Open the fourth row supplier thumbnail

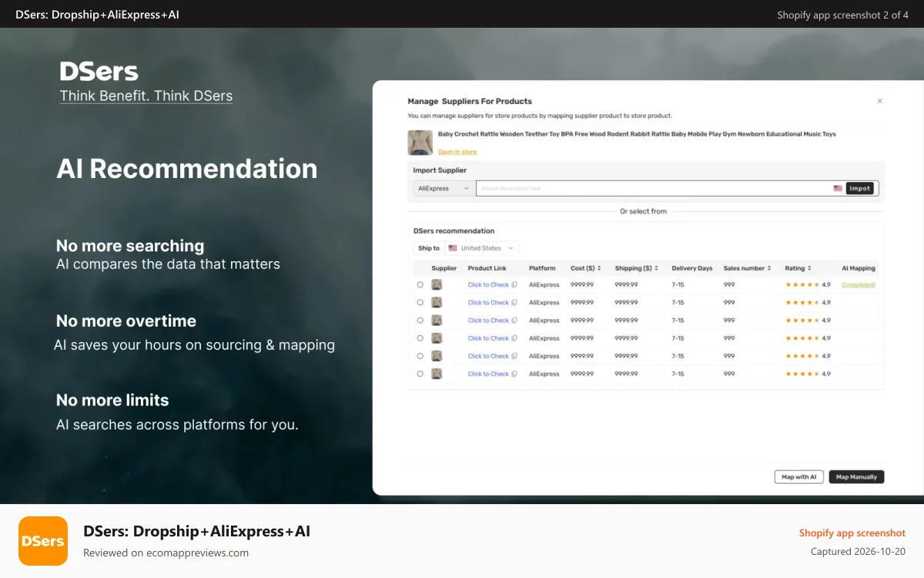tap(437, 338)
